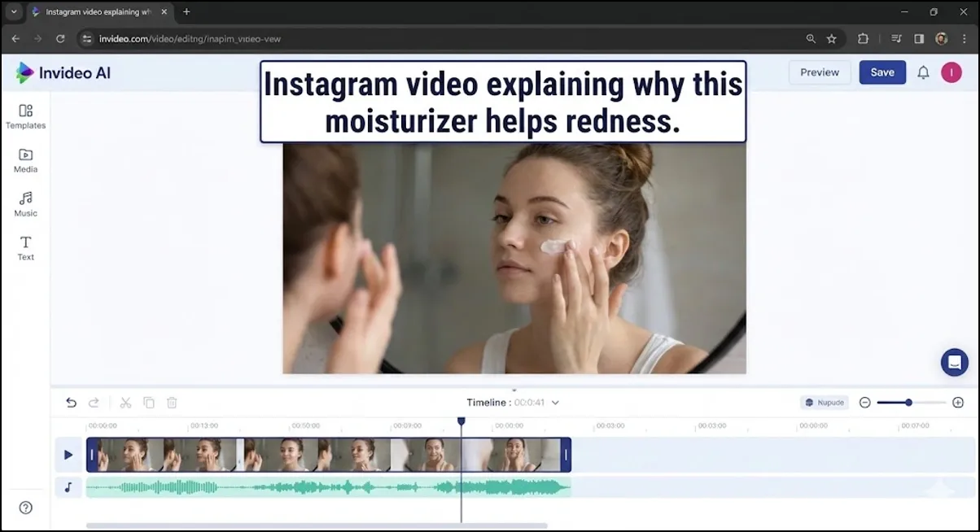The image size is (980, 532).
Task: Redo the last edit
Action: click(94, 402)
